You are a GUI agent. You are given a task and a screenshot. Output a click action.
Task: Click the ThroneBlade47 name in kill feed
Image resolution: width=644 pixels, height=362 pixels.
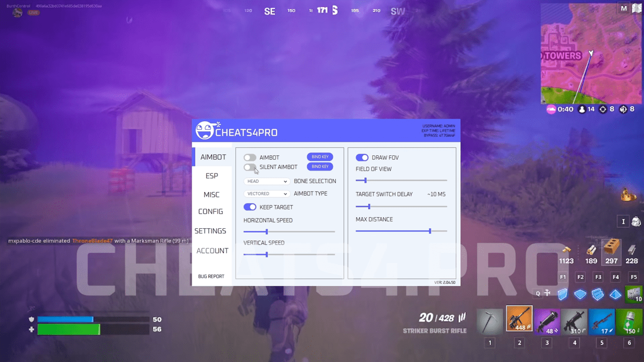point(92,241)
